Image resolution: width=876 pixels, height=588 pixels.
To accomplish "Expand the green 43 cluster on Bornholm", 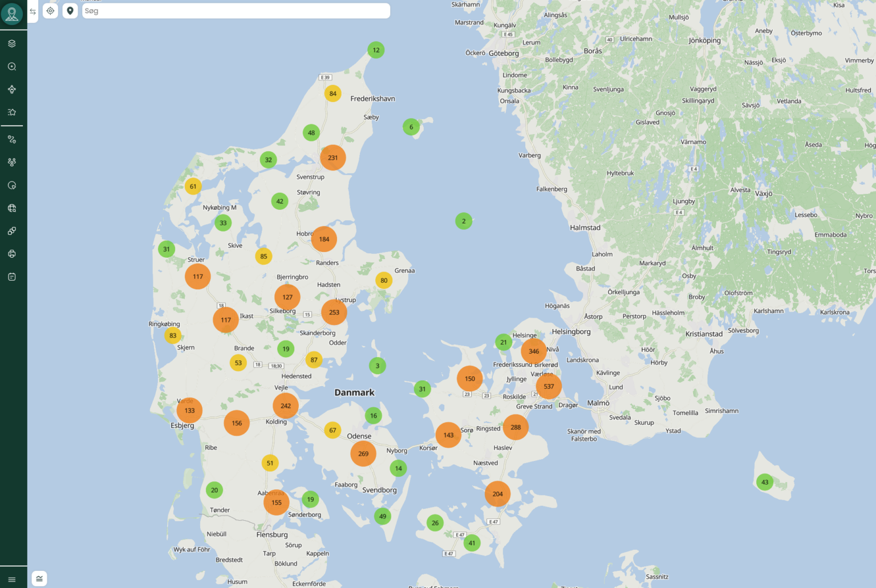I will 765,482.
